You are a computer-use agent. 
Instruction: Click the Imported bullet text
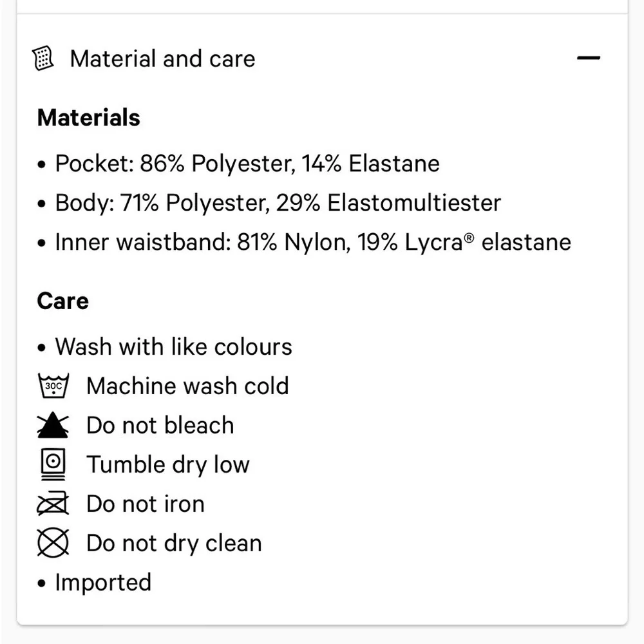click(103, 582)
